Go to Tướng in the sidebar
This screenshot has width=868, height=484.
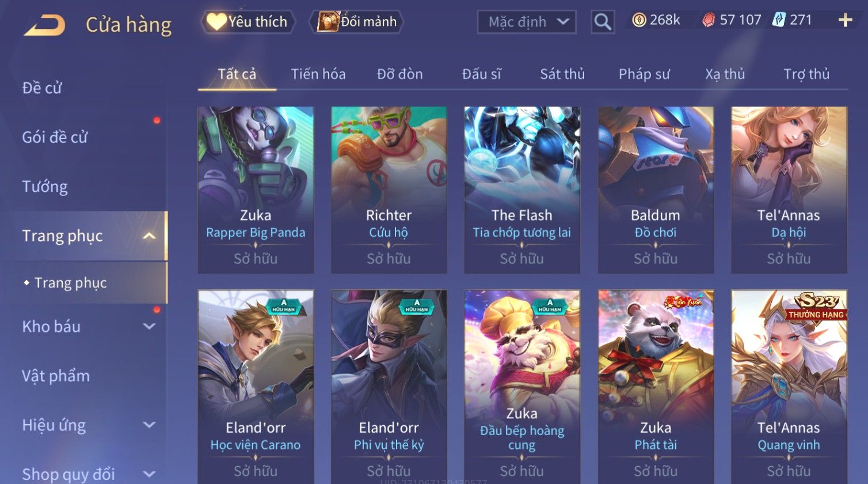click(x=45, y=187)
